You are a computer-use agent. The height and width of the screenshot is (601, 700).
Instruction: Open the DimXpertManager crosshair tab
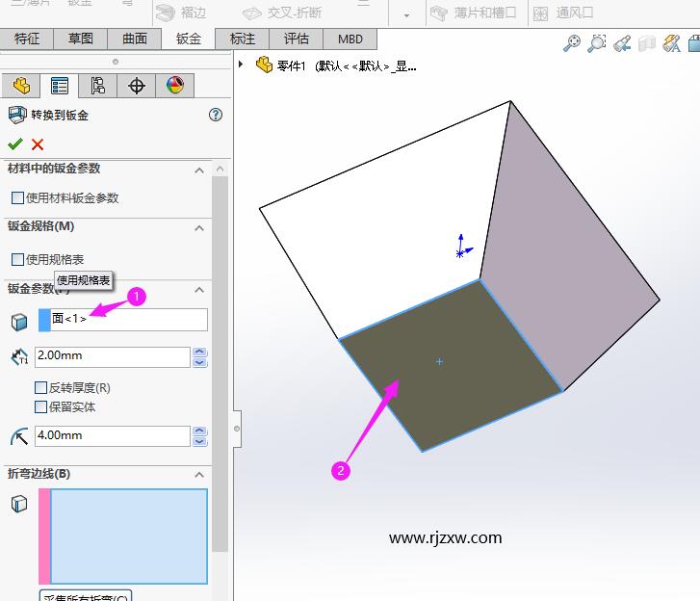tap(136, 86)
